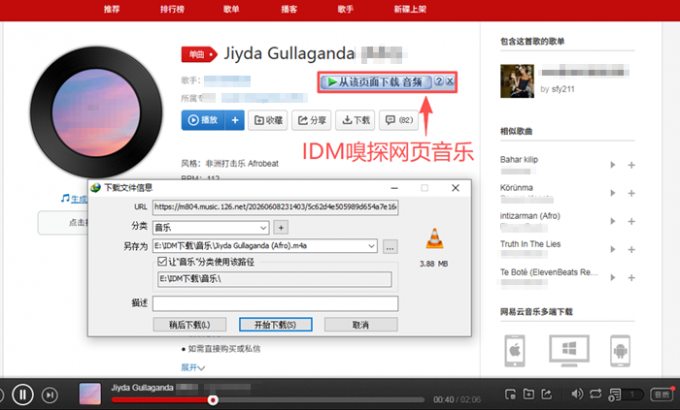Viewport: 680px width, 410px height.
Task: Click the Windows PC download icon
Action: pos(569,350)
